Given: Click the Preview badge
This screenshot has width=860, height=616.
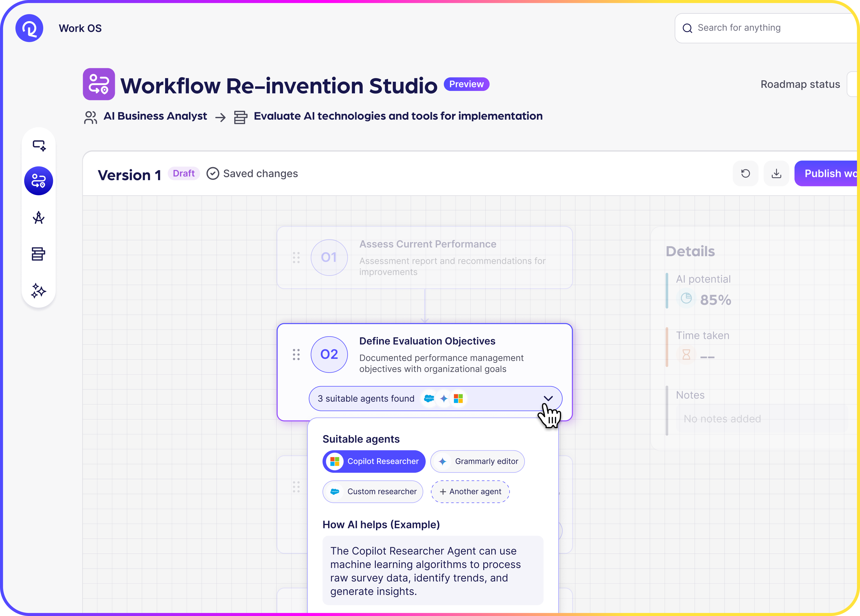Looking at the screenshot, I should point(466,84).
